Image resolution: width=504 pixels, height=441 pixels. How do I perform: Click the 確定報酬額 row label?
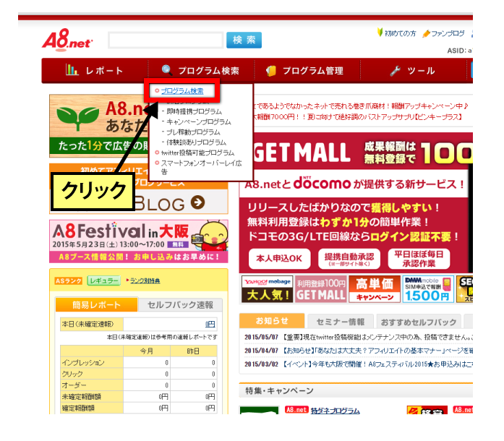(92, 408)
